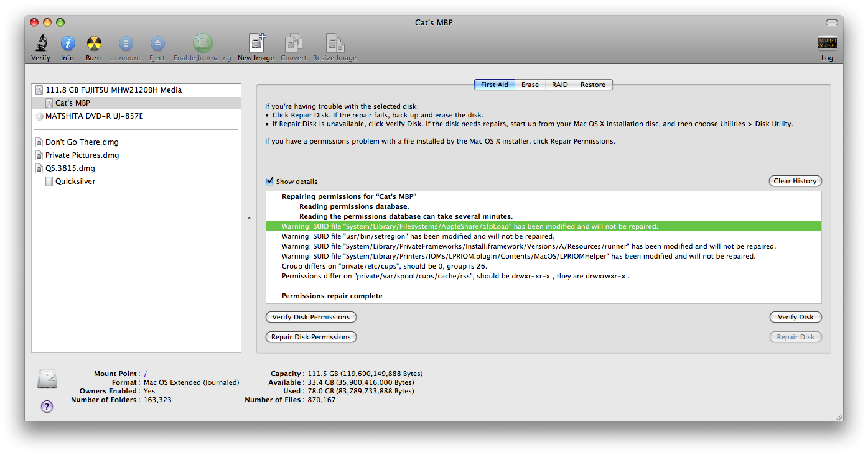Screen dimensions: 868x455
Task: Click the Used value 78.0 GB
Action: pos(361,392)
